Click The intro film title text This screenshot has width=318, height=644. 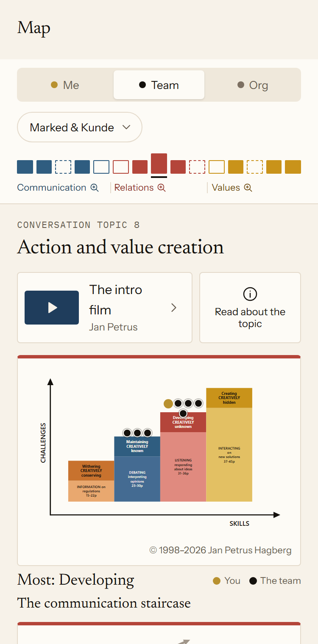[x=116, y=300]
